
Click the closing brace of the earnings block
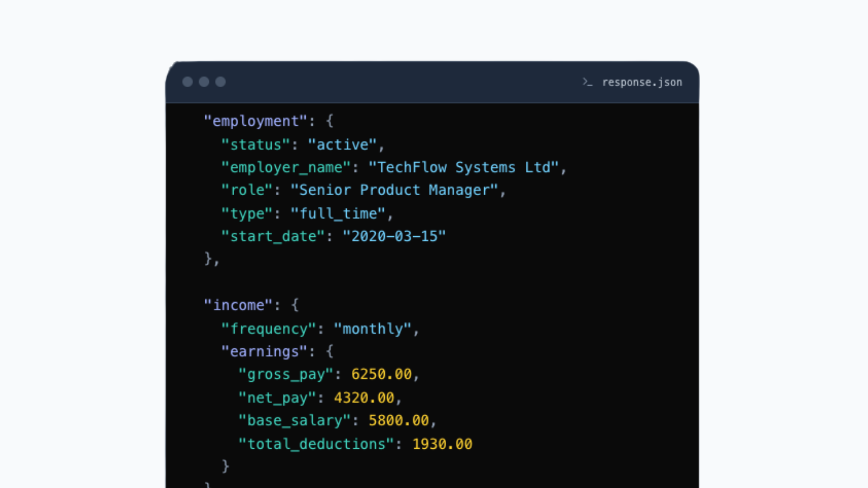(225, 465)
